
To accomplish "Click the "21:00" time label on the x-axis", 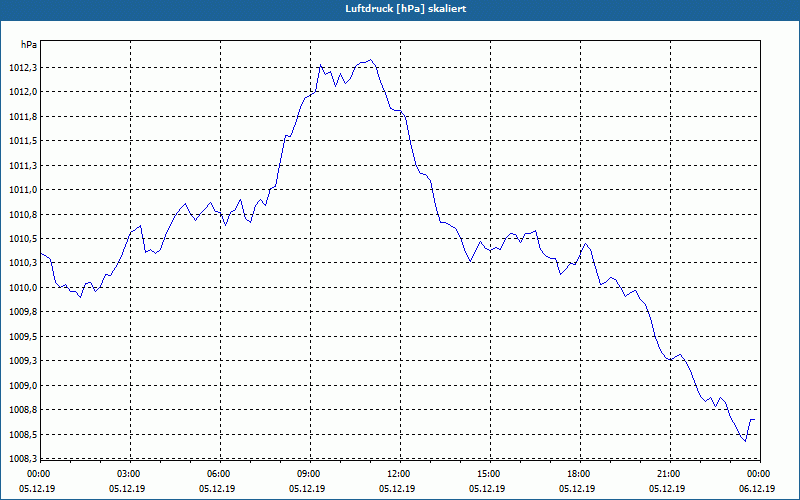I will click(669, 474).
